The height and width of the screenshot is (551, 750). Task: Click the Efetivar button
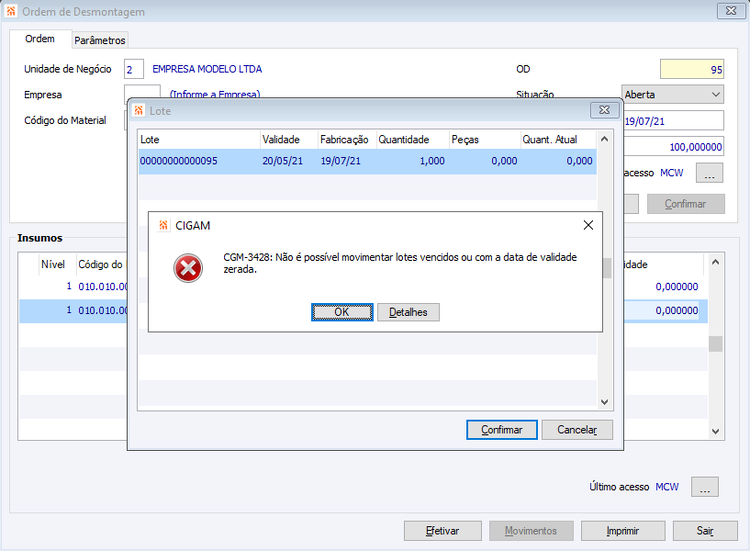[x=442, y=531]
